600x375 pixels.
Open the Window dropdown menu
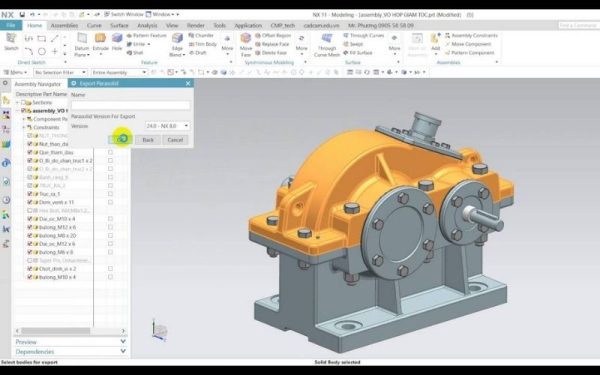(161, 14)
